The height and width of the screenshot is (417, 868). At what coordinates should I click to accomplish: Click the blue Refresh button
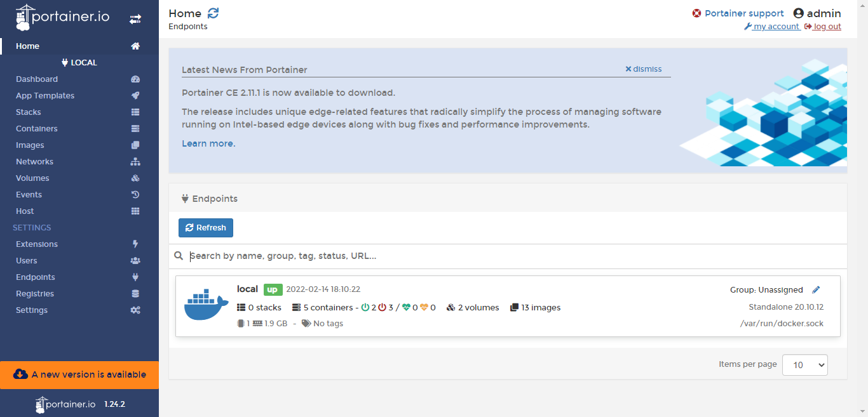206,228
